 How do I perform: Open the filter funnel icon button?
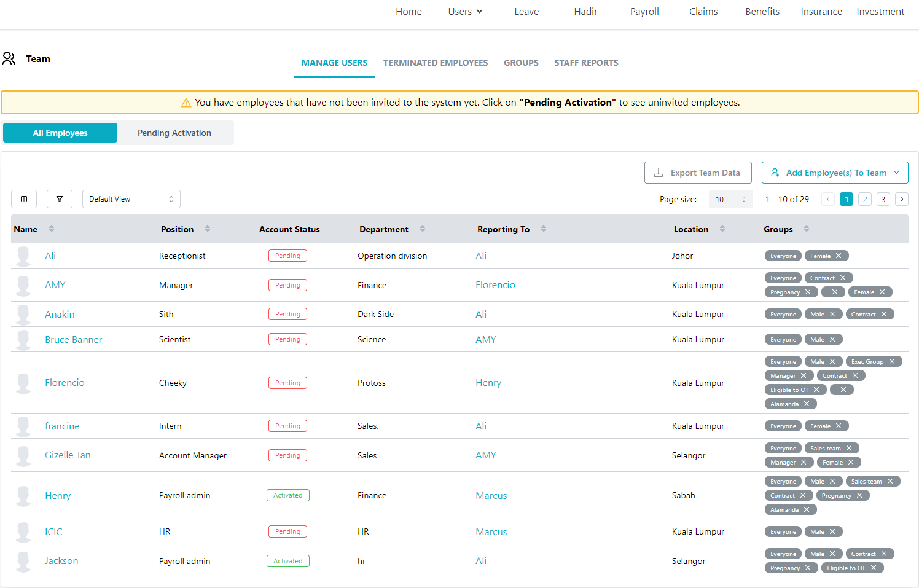[x=60, y=199]
